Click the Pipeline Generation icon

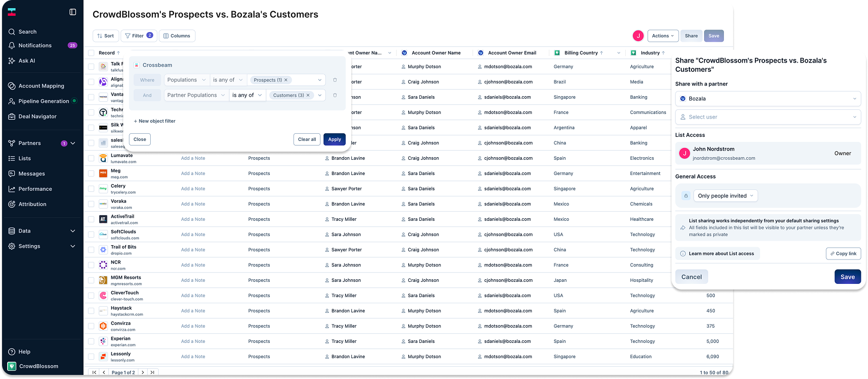(x=12, y=101)
